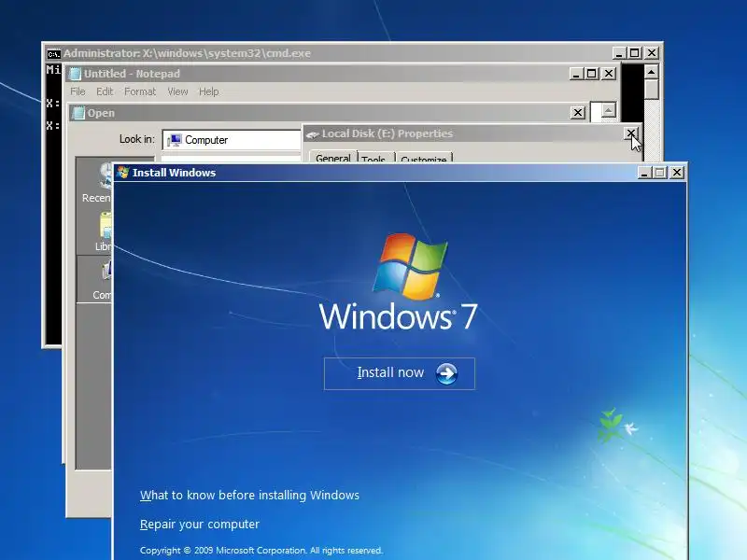Switch to the General tab in Properties

tap(333, 157)
